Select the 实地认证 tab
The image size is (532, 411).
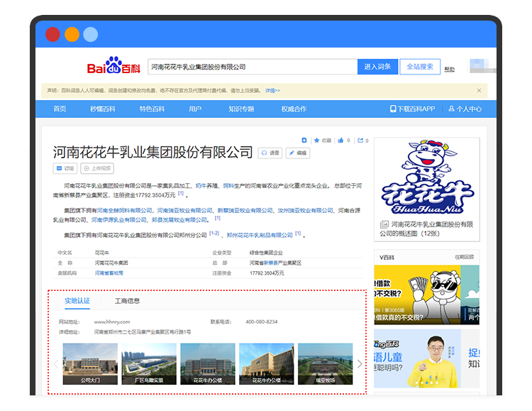(x=77, y=301)
